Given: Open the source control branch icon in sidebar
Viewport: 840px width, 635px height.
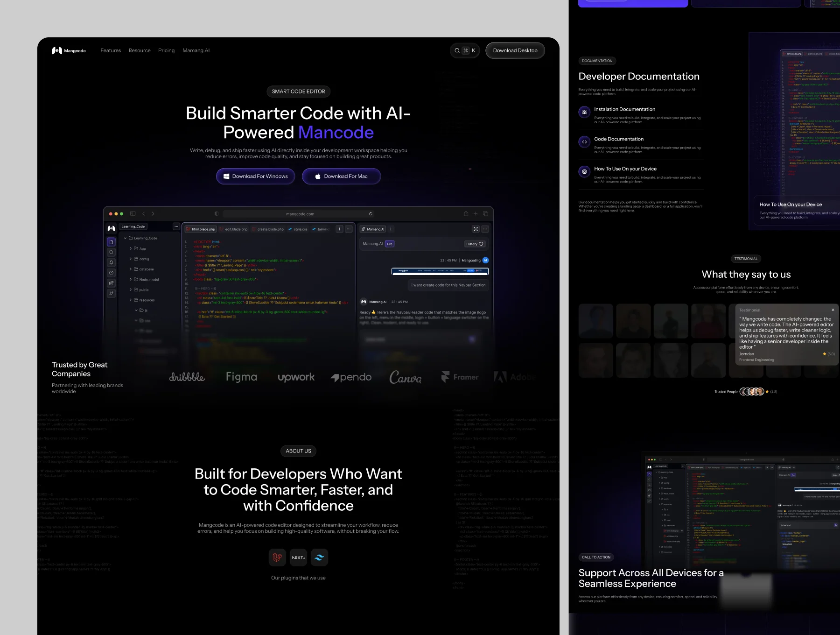Looking at the screenshot, I should (x=111, y=293).
